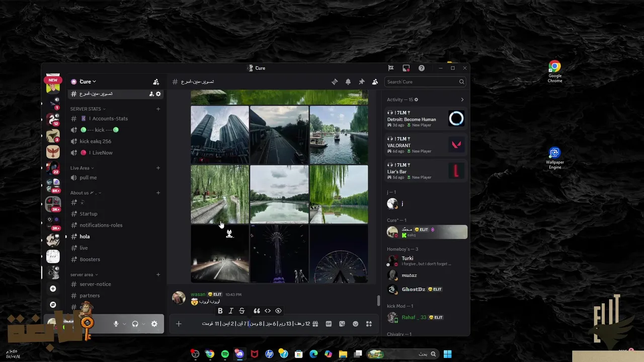Viewport: 644px width, 362px height.
Task: Open User Settings gear icon
Action: pyautogui.click(x=154, y=324)
